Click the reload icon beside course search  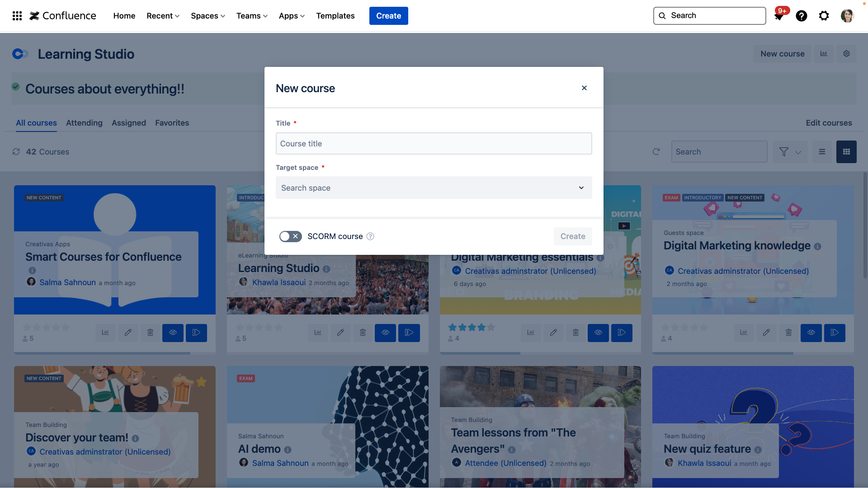click(656, 152)
